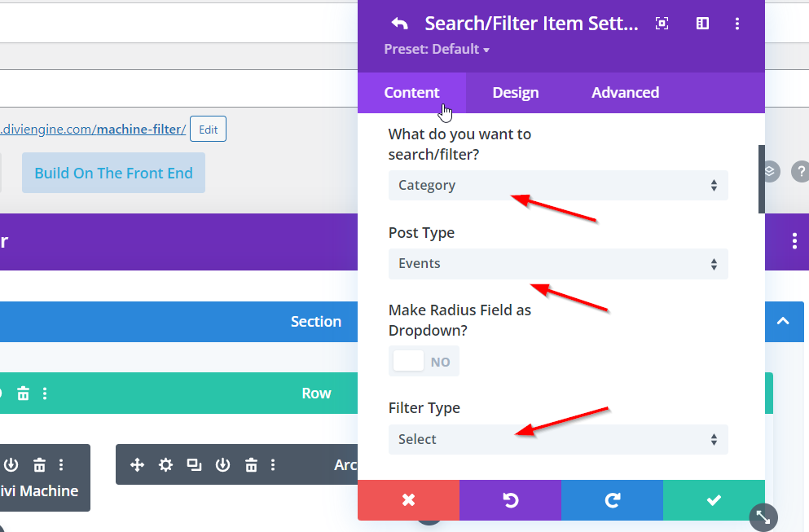Expand the Filter Type Select dropdown
Screen dimensions: 809x532
click(x=558, y=439)
